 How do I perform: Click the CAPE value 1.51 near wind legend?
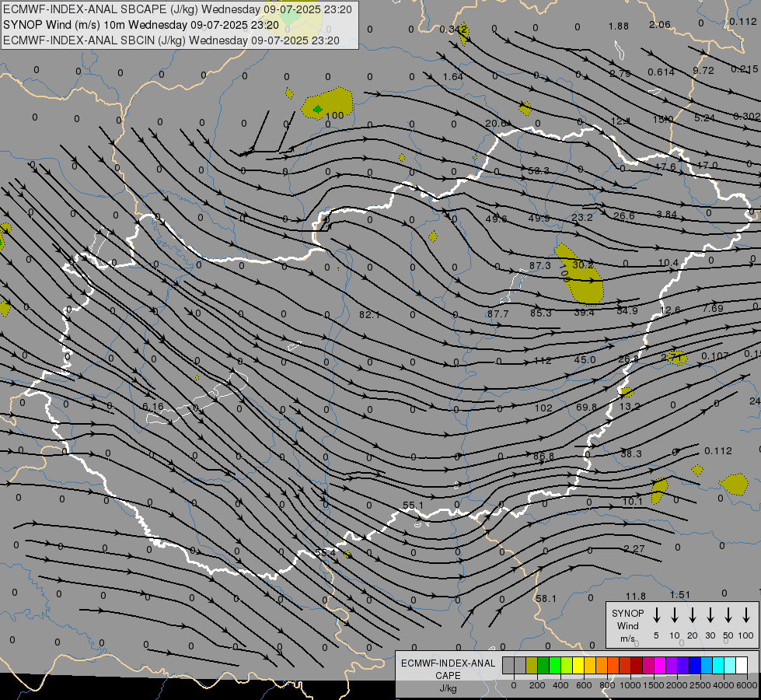point(680,594)
